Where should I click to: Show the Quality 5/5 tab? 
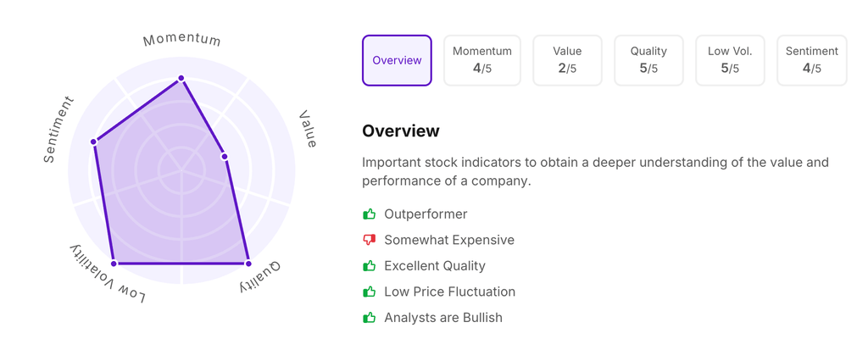[x=648, y=60]
